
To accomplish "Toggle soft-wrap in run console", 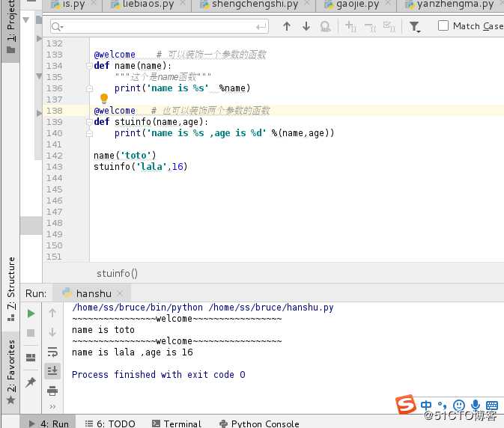I will (52, 352).
